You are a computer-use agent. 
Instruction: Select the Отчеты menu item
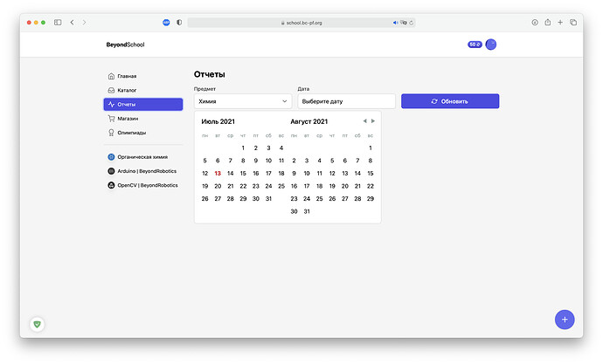coord(142,104)
